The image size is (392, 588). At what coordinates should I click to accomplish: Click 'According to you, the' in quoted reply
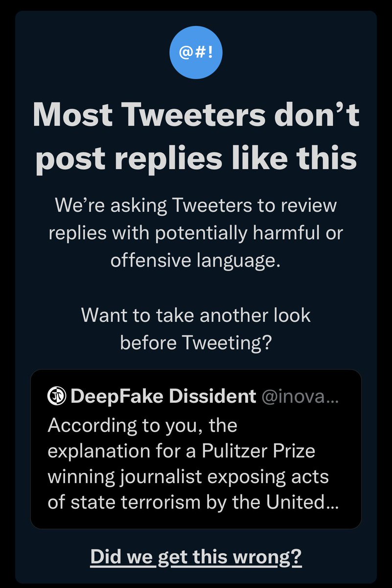142,425
